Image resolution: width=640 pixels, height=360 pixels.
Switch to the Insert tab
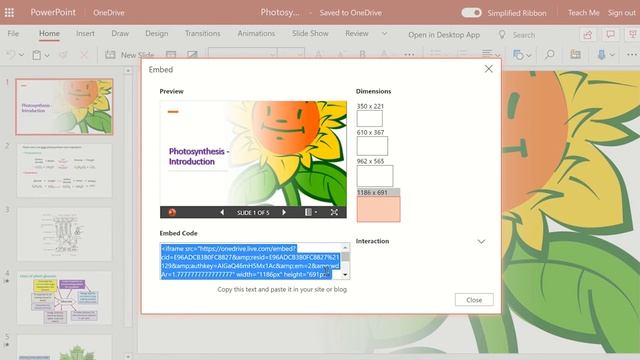click(85, 33)
